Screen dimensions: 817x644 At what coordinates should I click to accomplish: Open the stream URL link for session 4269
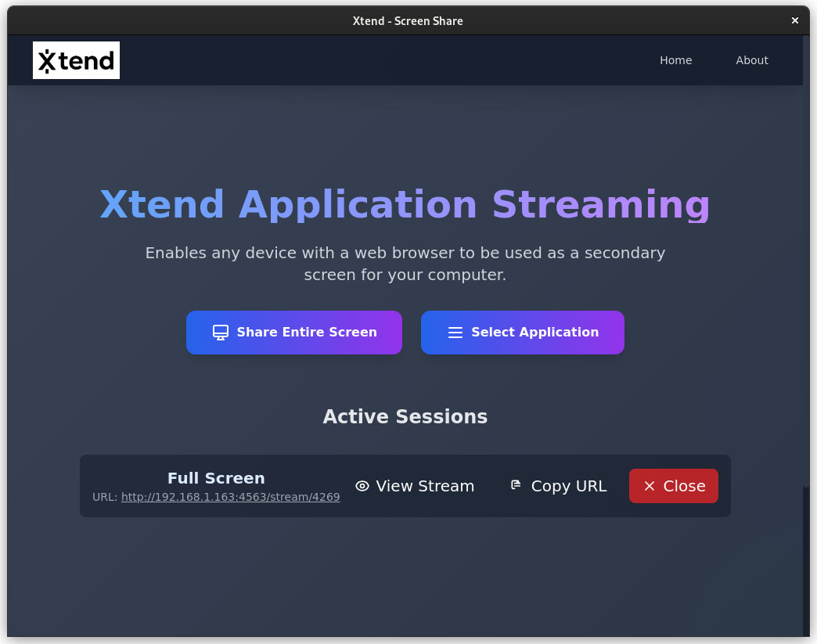click(230, 496)
